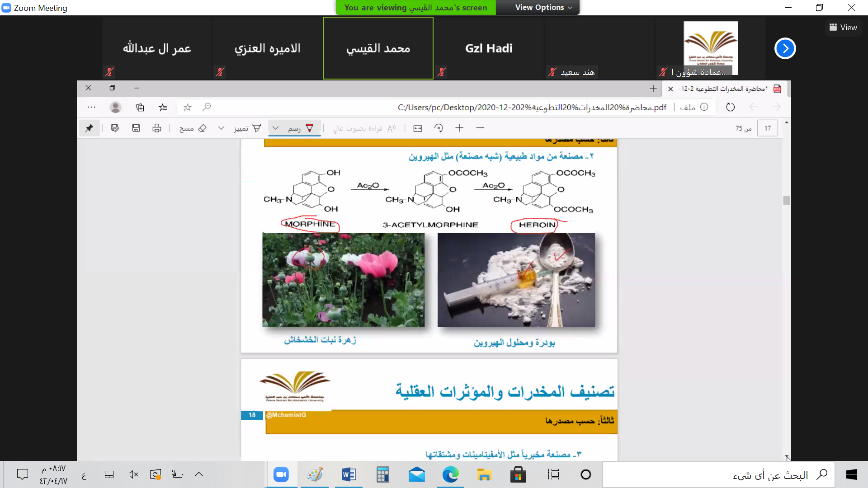Image resolution: width=868 pixels, height=488 pixels.
Task: Open the browser favorites list icon
Action: coord(163,107)
